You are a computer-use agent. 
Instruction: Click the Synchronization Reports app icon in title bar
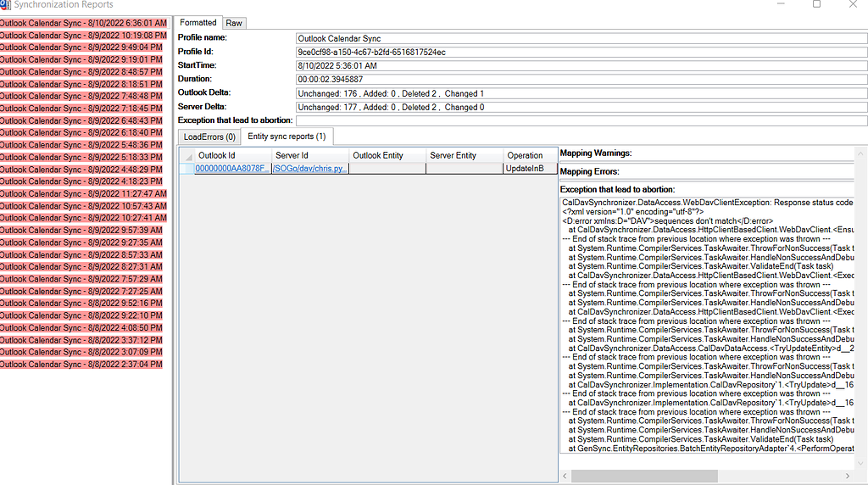5,4
